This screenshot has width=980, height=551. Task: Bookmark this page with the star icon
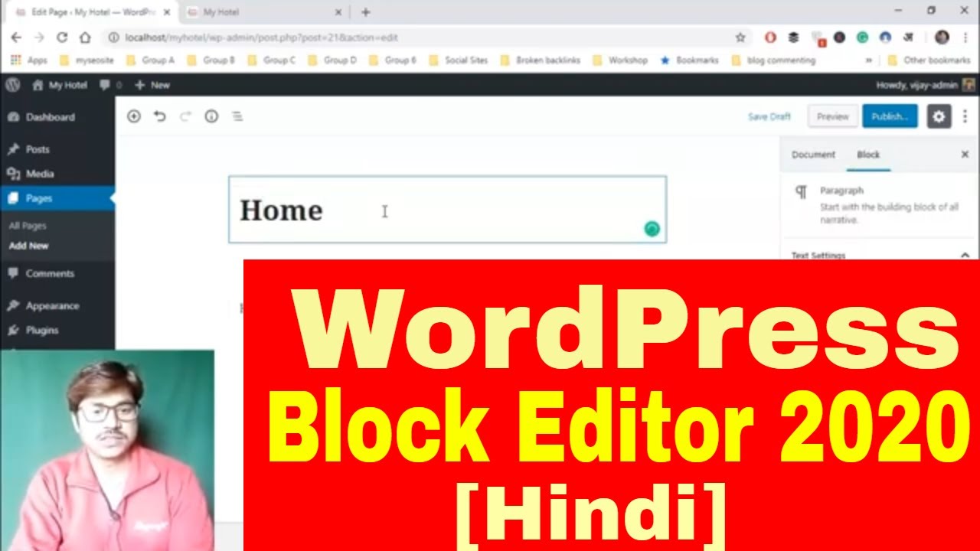point(740,37)
